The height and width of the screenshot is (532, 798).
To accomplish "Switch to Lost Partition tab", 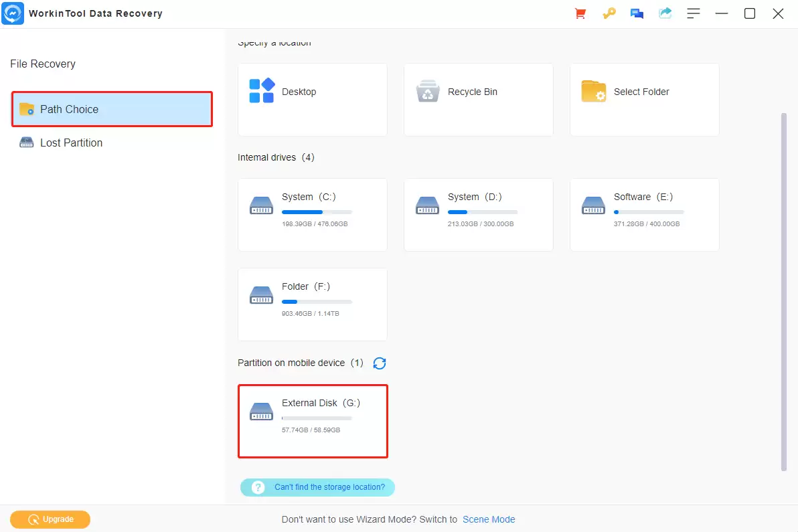I will [71, 143].
